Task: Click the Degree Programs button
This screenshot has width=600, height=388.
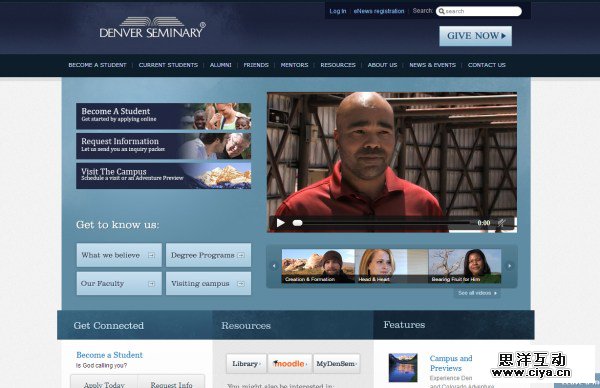Action: pyautogui.click(x=209, y=255)
